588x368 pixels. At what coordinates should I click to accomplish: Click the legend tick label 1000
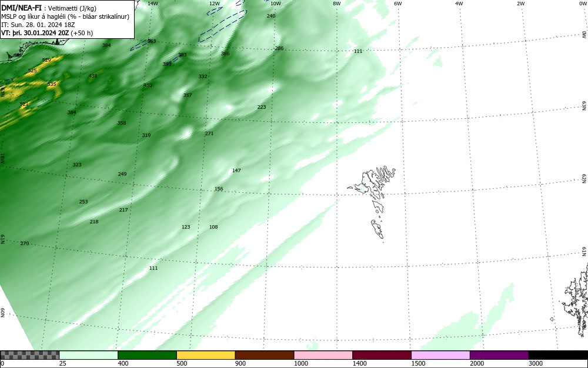pos(300,363)
